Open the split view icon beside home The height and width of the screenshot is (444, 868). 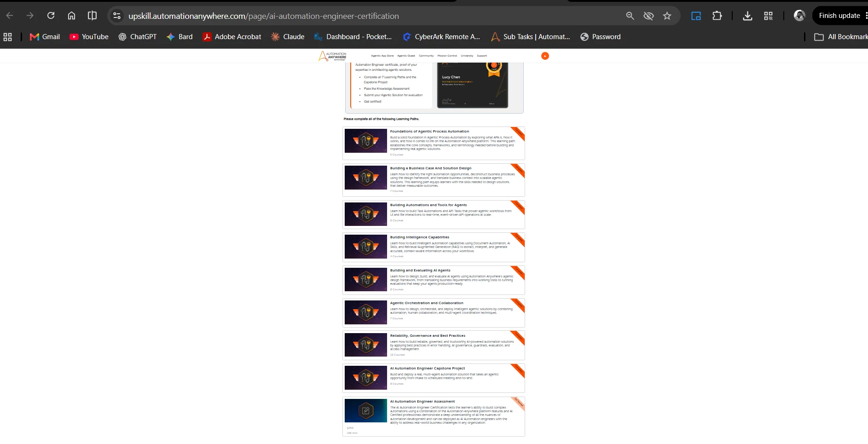tap(92, 16)
